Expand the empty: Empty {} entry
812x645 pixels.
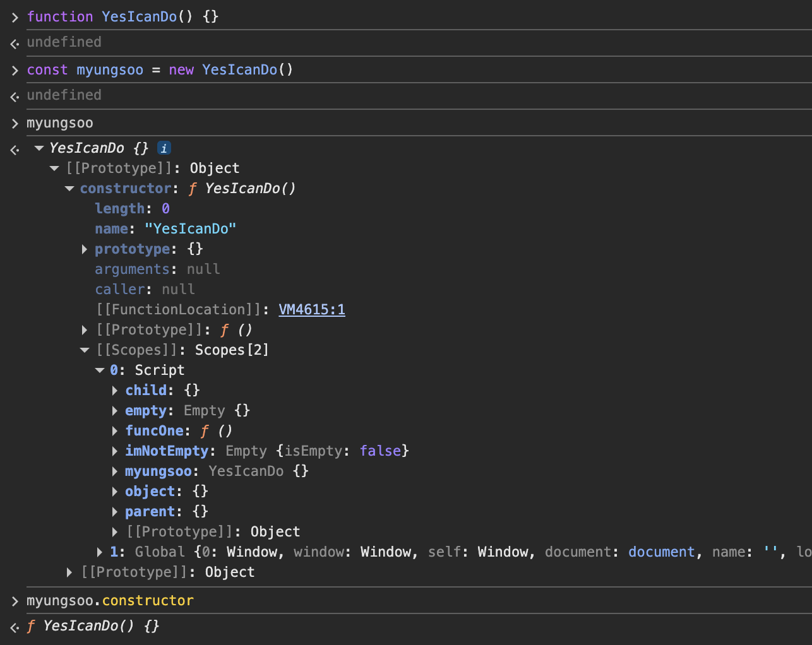(x=115, y=411)
